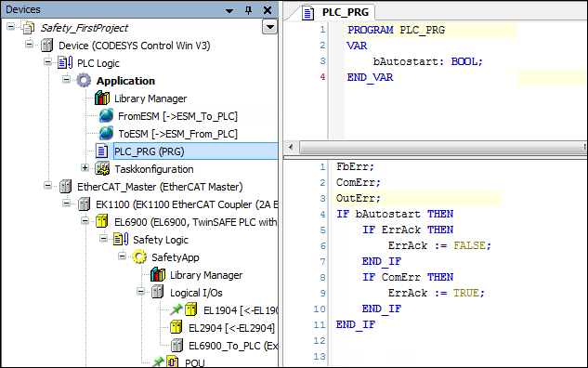
Task: Collapse the EL6900 node
Action: coord(85,220)
